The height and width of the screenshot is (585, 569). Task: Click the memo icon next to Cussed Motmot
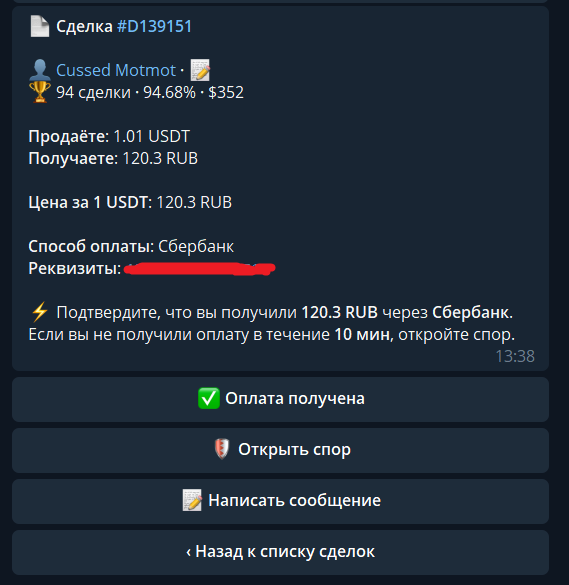(x=200, y=70)
